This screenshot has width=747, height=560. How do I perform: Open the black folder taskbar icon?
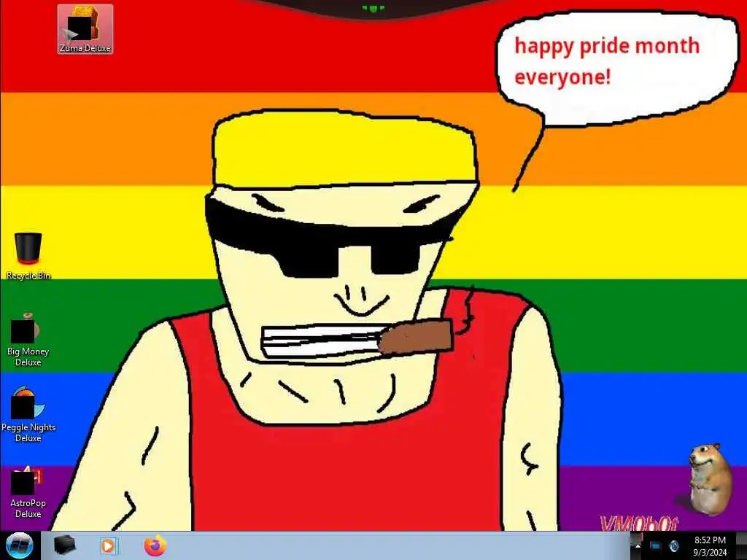pyautogui.click(x=64, y=545)
